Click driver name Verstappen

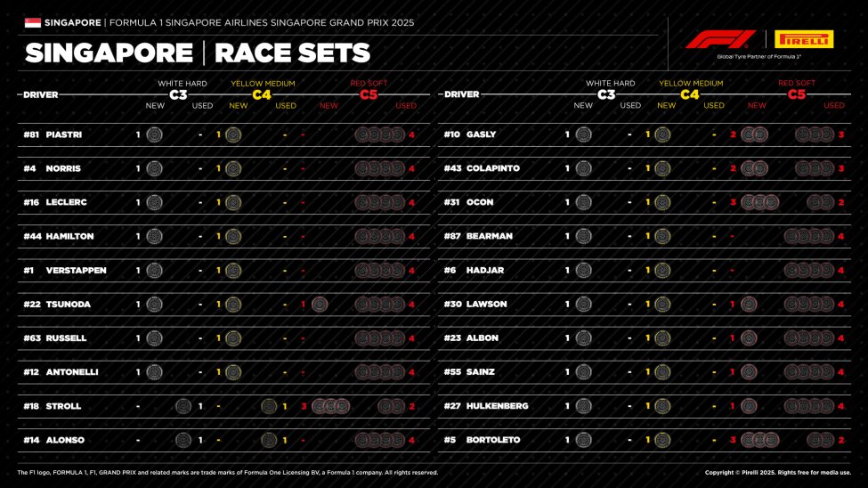click(76, 271)
